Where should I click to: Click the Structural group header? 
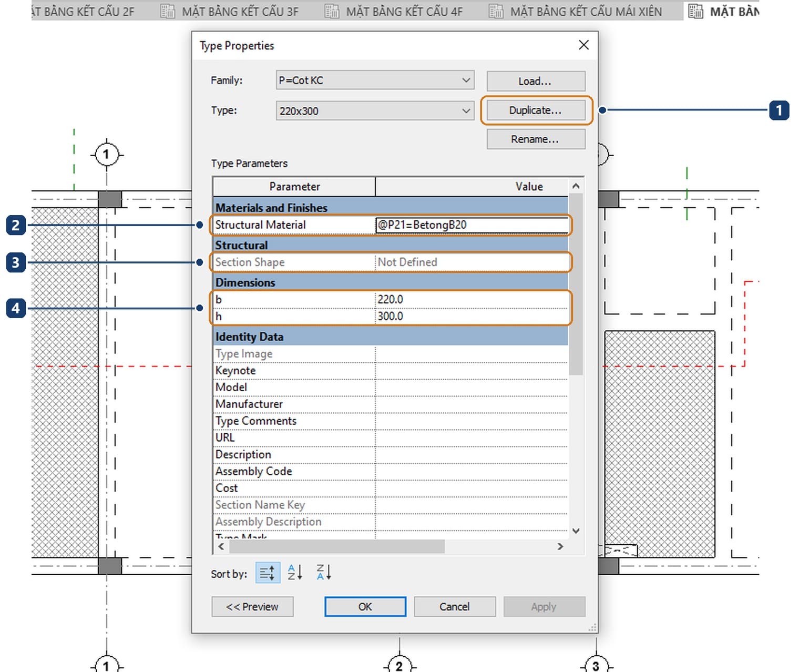[391, 245]
